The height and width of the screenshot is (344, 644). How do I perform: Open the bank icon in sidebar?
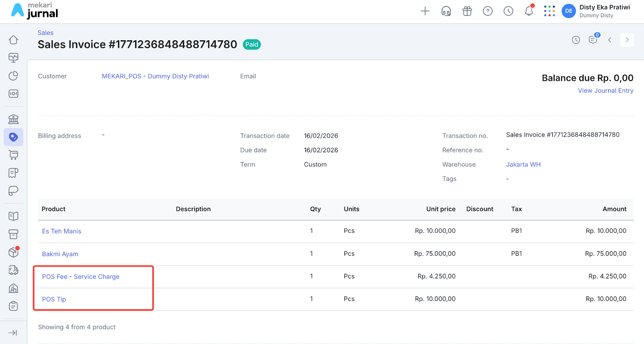click(x=13, y=119)
